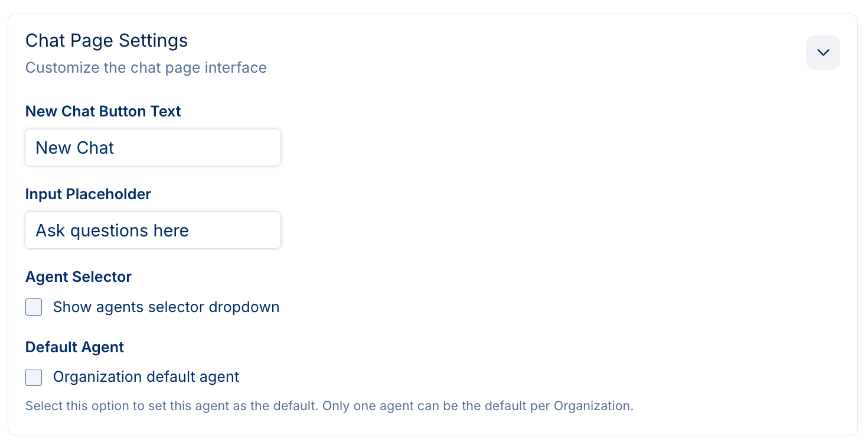
Task: Click the "New Chat Button Text" field label
Action: pyautogui.click(x=103, y=111)
